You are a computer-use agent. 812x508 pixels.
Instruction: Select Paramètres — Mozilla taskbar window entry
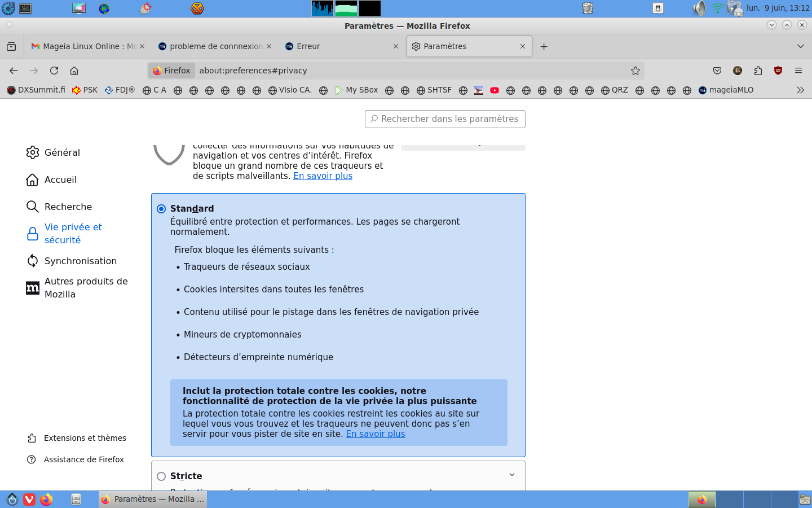coord(153,500)
